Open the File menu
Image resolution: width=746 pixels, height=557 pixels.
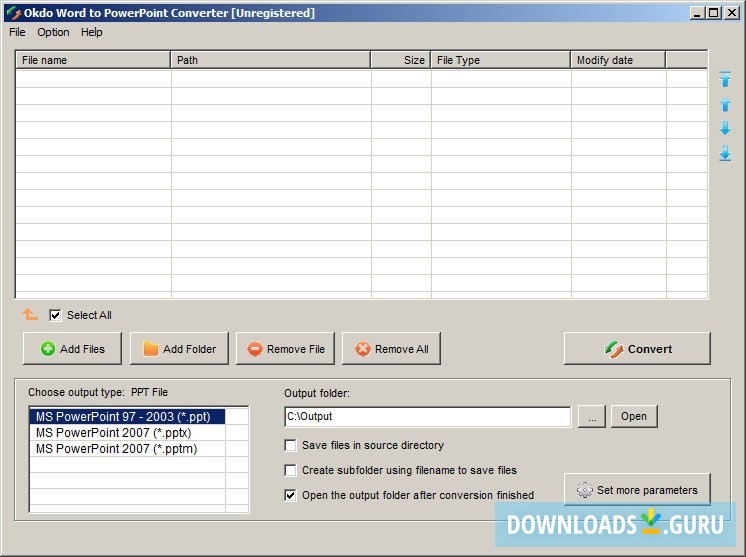point(17,32)
